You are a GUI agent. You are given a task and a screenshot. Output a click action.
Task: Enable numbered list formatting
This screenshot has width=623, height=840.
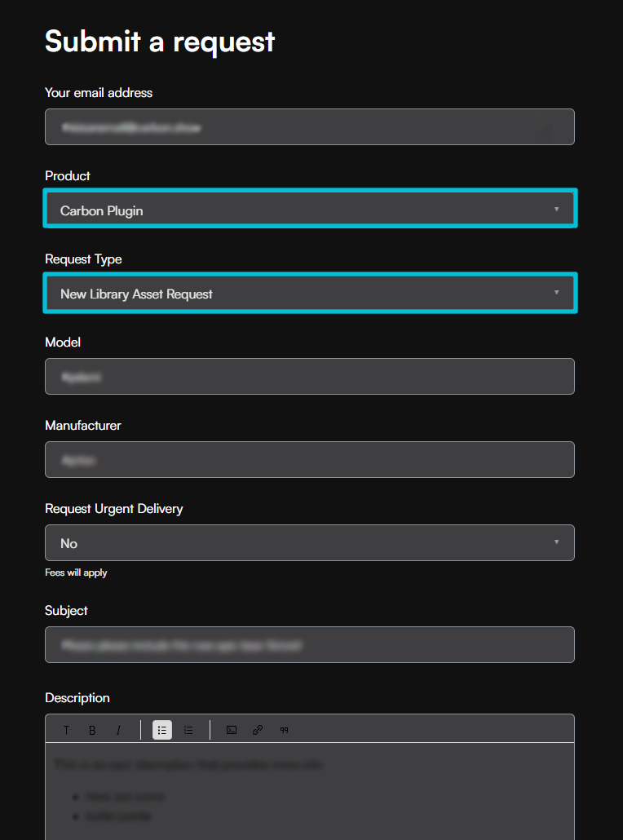(x=188, y=730)
